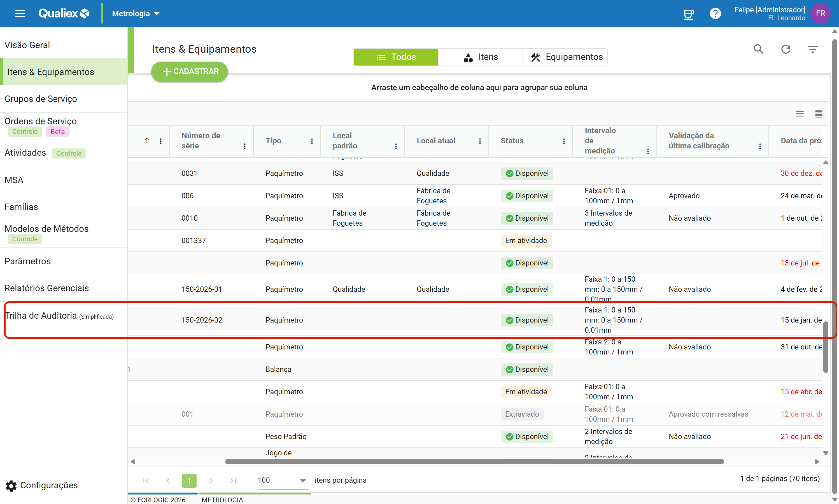
Task: Click the horizontal grid scrollbar
Action: [x=474, y=462]
